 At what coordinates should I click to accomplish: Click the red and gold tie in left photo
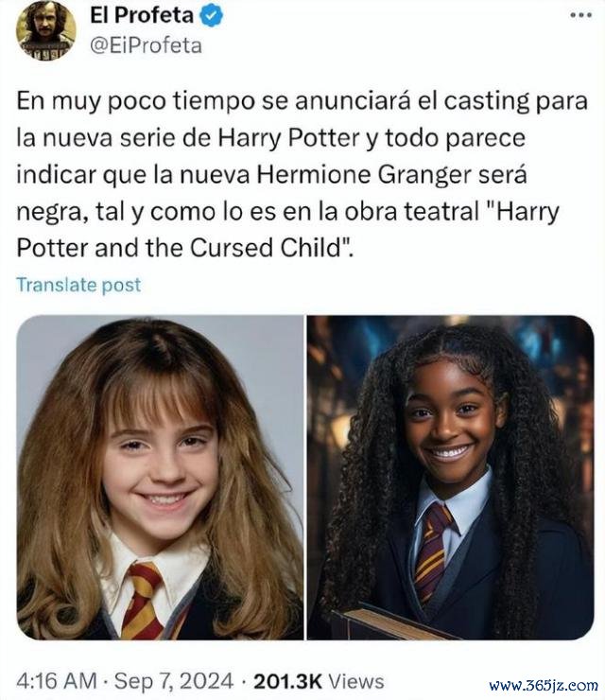pyautogui.click(x=144, y=601)
